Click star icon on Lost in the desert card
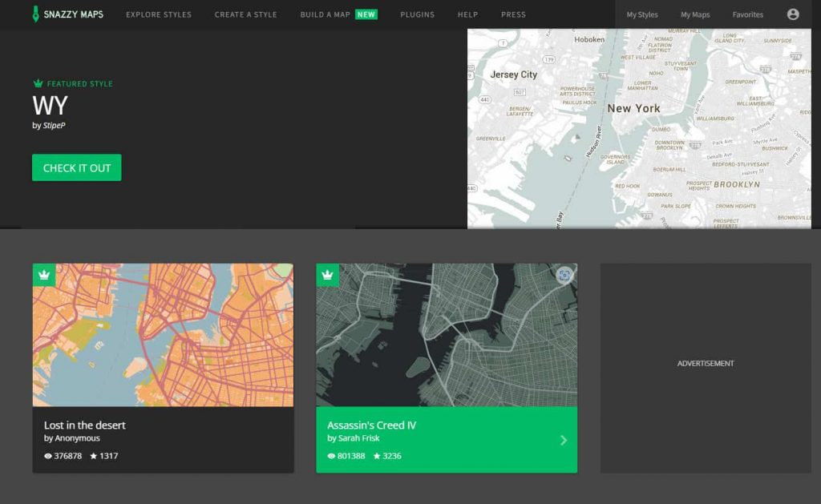 point(93,456)
